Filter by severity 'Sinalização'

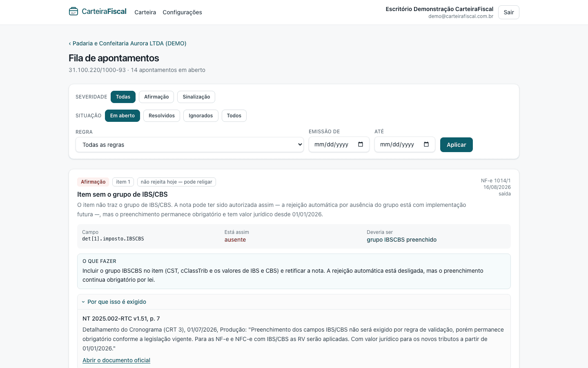click(x=196, y=97)
